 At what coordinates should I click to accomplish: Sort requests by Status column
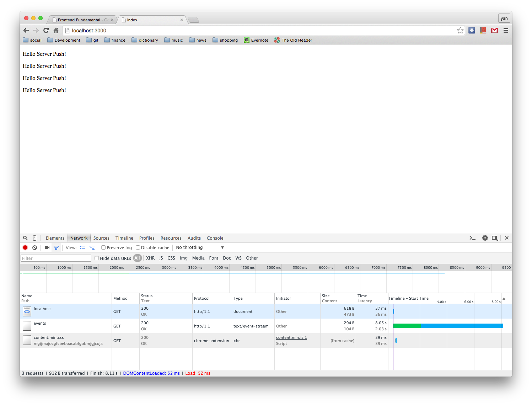coord(166,298)
